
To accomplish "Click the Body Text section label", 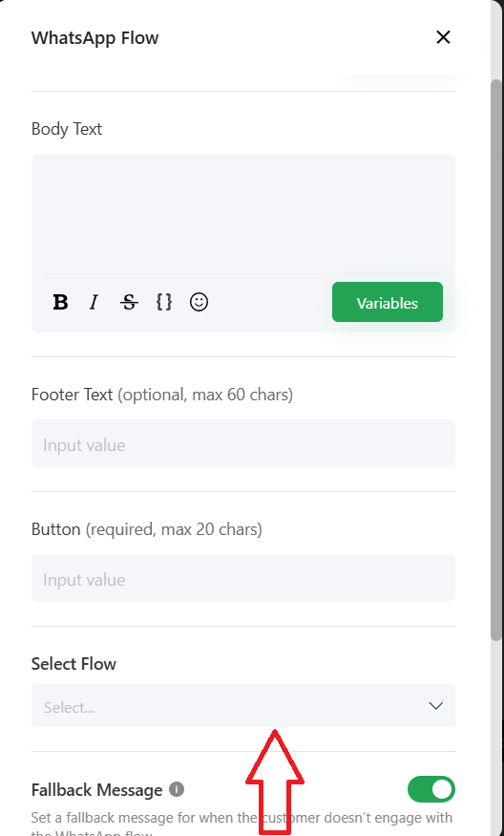I will coord(67,129).
